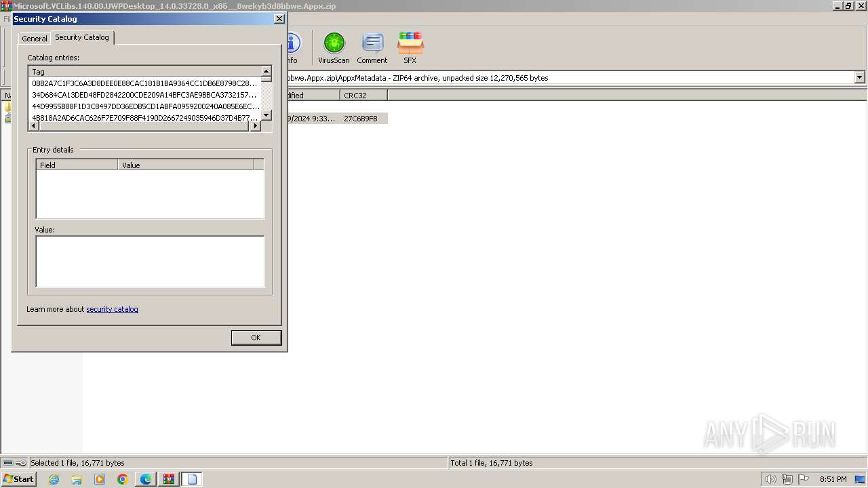Image resolution: width=868 pixels, height=488 pixels.
Task: Switch to WinRAR taskbar button
Action: [169, 479]
